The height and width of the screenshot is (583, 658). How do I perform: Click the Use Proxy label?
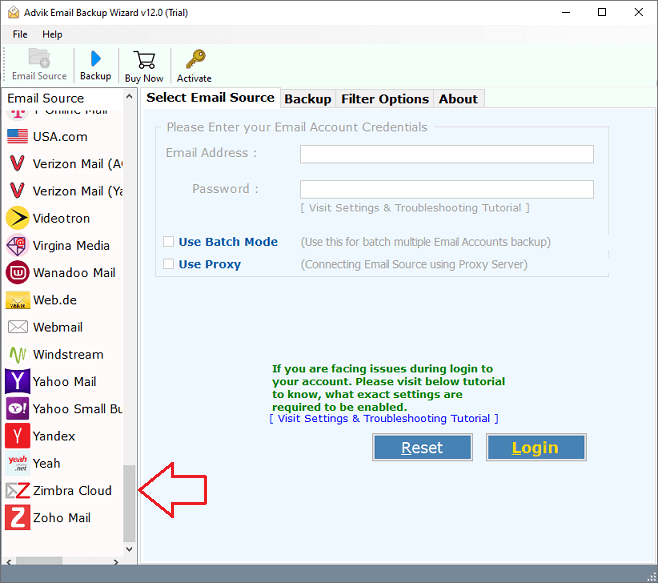click(210, 264)
